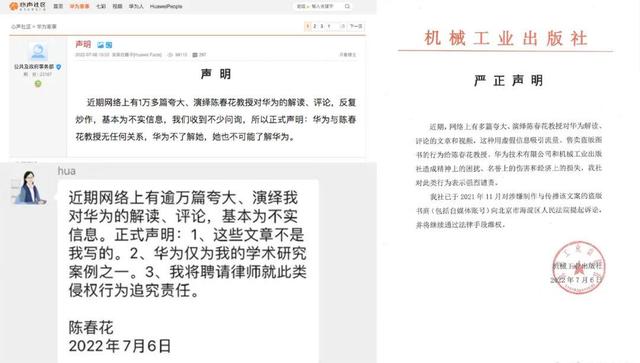Select highlighted page 1 in pagination

(307, 26)
